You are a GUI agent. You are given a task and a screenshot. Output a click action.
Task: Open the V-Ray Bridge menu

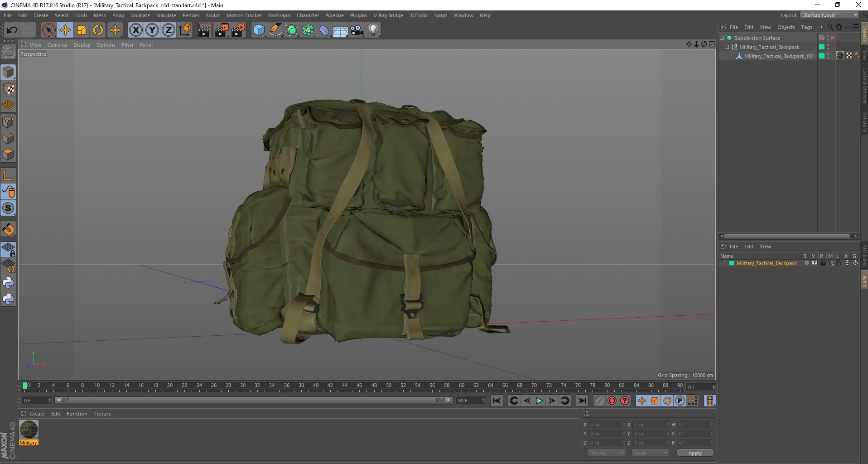[388, 15]
